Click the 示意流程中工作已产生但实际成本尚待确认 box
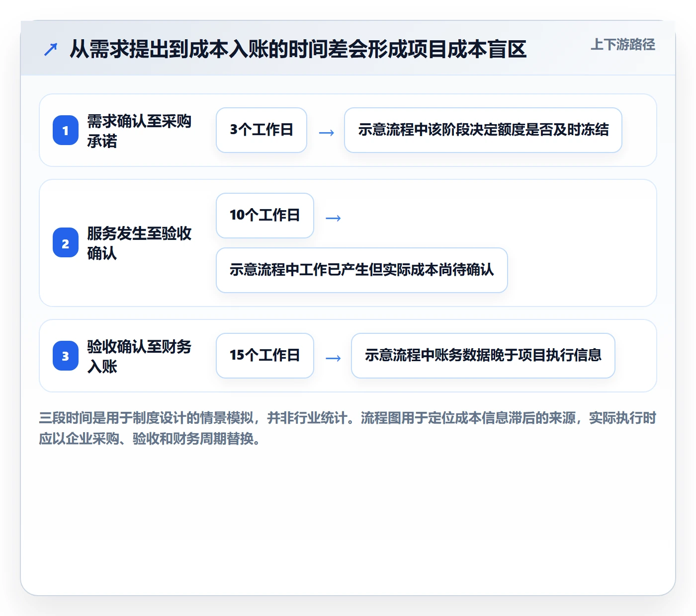Screen dimensions: 696x616 click(362, 270)
